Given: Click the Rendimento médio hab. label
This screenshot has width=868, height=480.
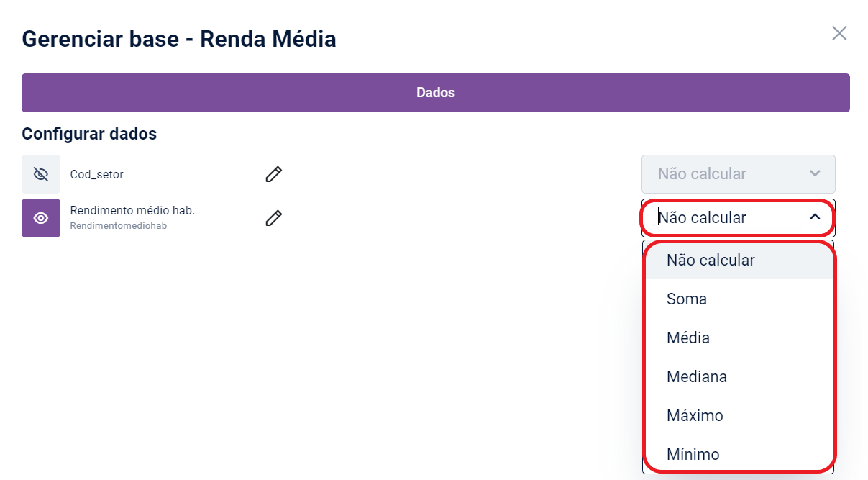Looking at the screenshot, I should [x=132, y=211].
